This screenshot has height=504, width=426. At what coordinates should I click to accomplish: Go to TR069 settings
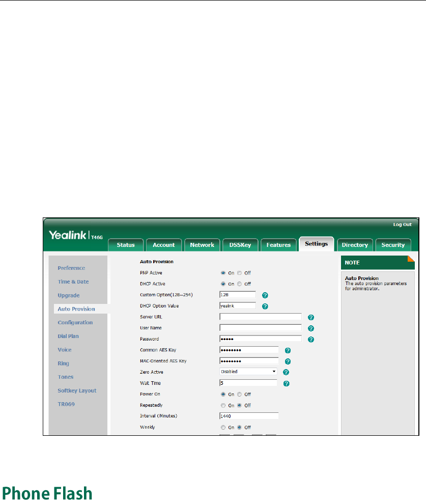coord(66,404)
